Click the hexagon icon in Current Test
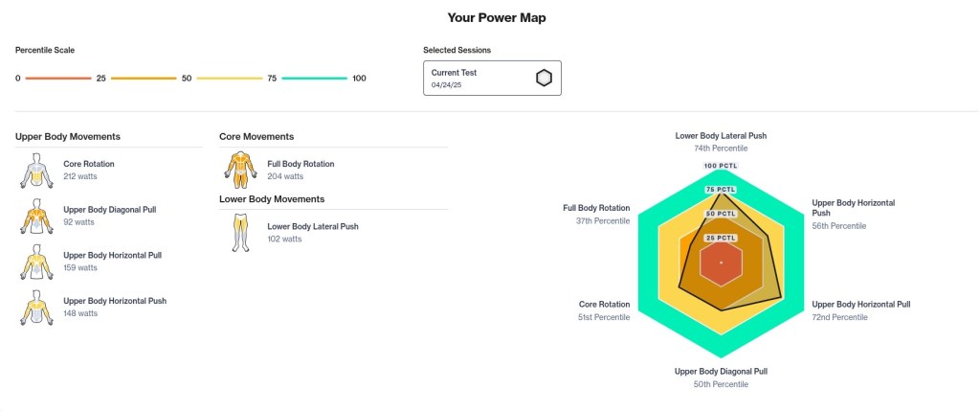The width and height of the screenshot is (980, 412). [544, 79]
